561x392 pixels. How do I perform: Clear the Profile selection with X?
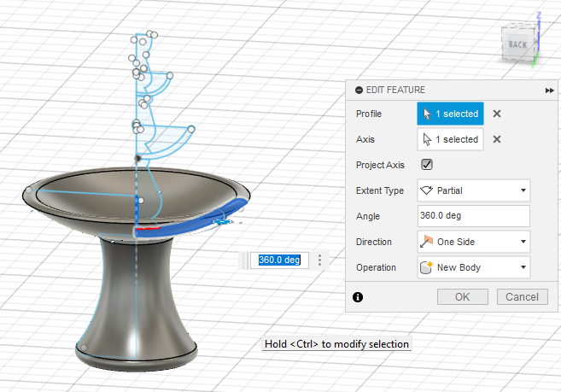click(497, 114)
